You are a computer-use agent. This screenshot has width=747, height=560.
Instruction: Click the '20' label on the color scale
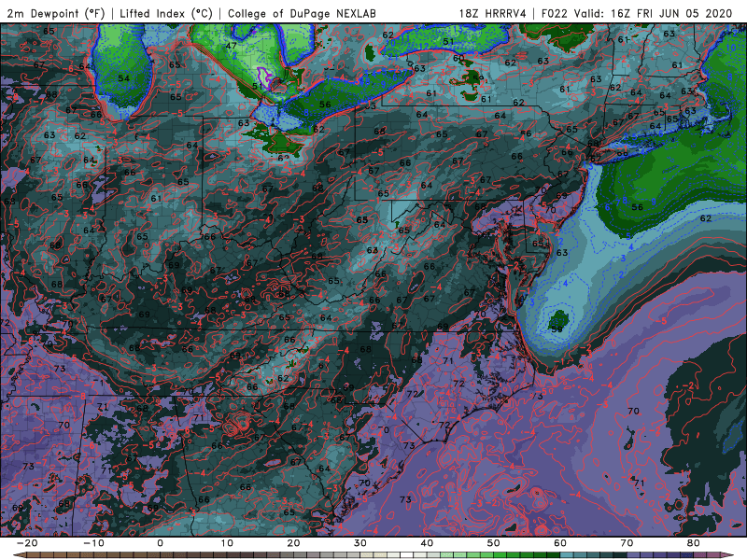293,543
